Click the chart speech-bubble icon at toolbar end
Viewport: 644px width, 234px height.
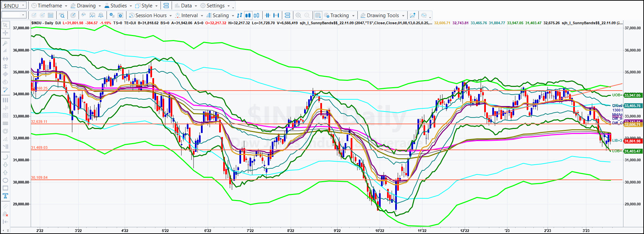pyautogui.click(x=424, y=15)
